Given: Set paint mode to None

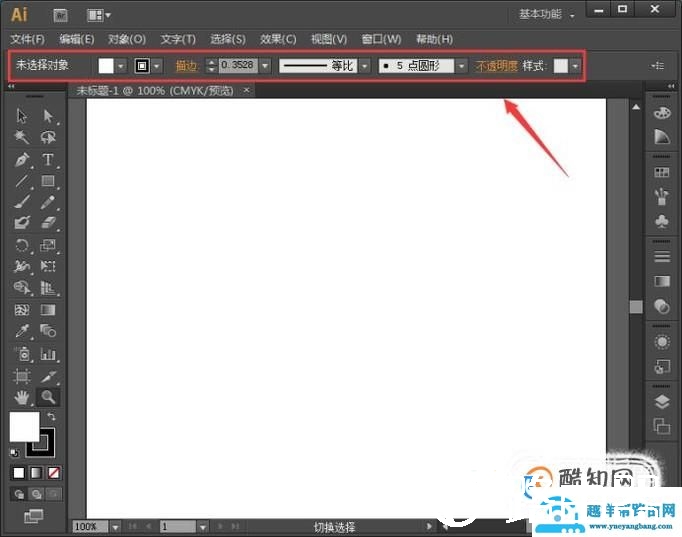Looking at the screenshot, I should (x=54, y=473).
